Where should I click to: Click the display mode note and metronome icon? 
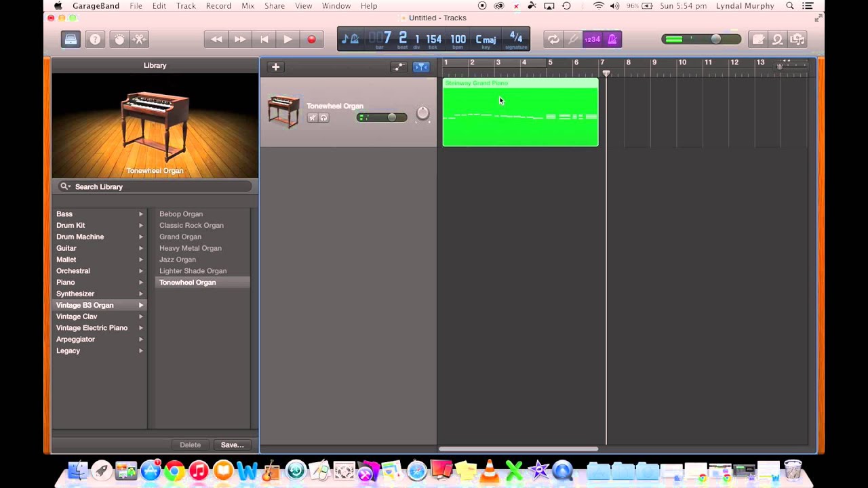click(350, 39)
